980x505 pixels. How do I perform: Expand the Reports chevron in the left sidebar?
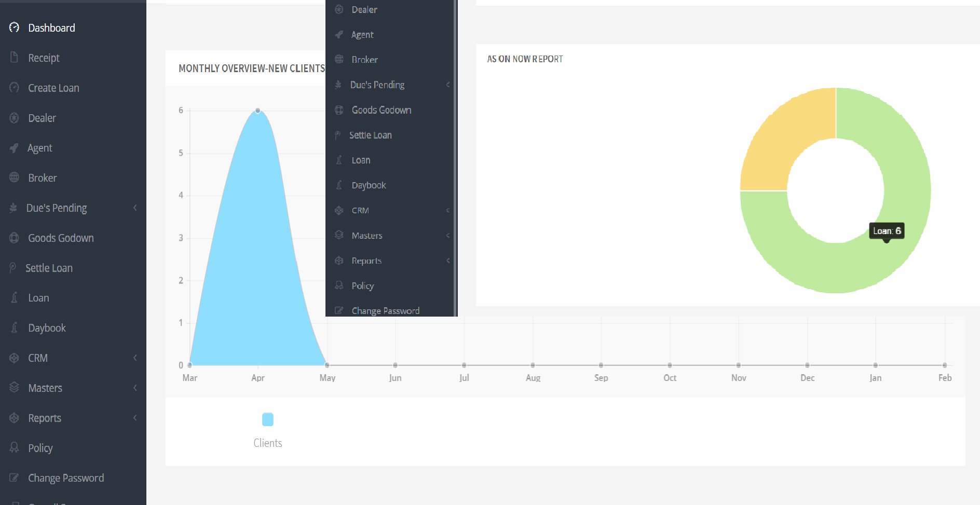[x=135, y=418]
